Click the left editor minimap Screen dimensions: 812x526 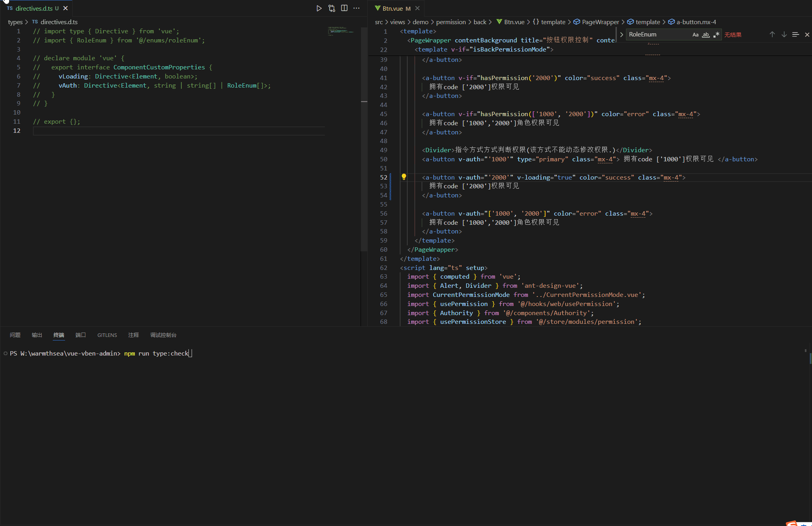[x=340, y=31]
